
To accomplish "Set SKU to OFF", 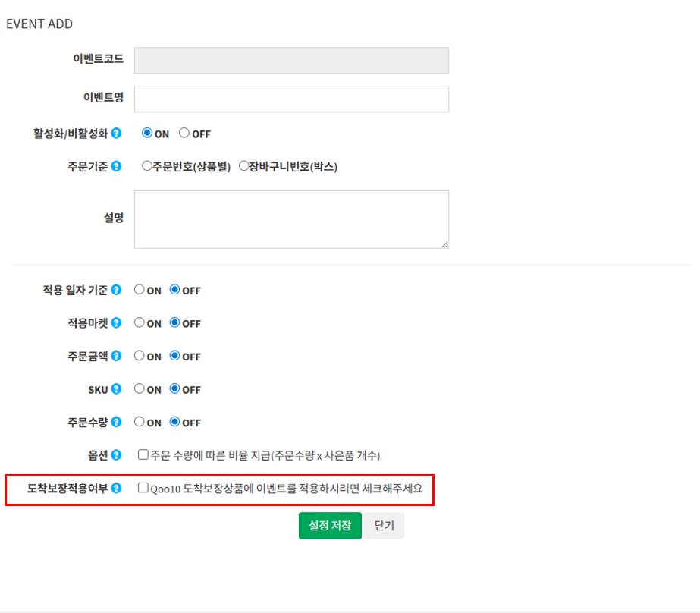I will point(174,388).
